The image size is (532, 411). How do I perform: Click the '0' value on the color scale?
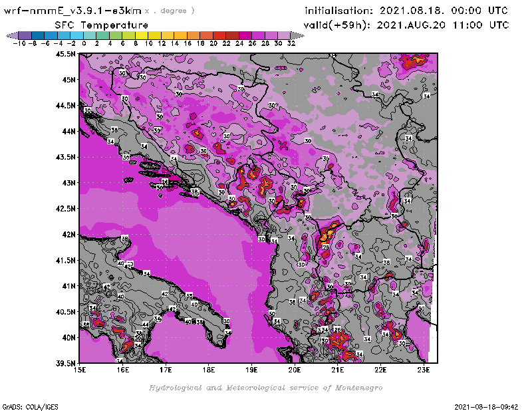84,43
